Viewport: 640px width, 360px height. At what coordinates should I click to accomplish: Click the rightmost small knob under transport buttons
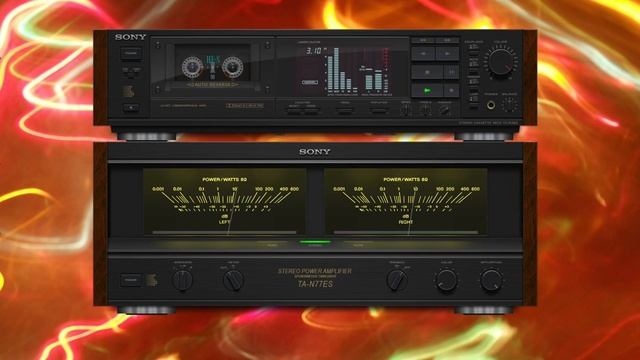click(444, 109)
